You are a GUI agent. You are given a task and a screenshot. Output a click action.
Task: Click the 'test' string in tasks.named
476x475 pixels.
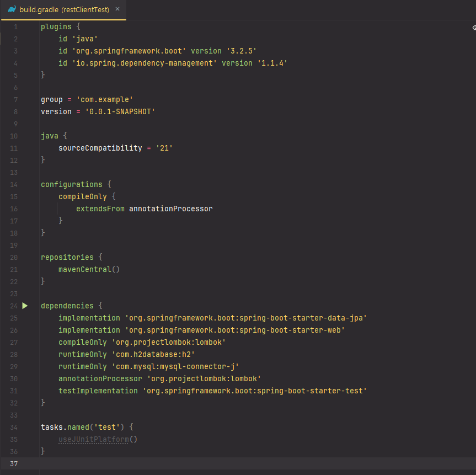107,428
